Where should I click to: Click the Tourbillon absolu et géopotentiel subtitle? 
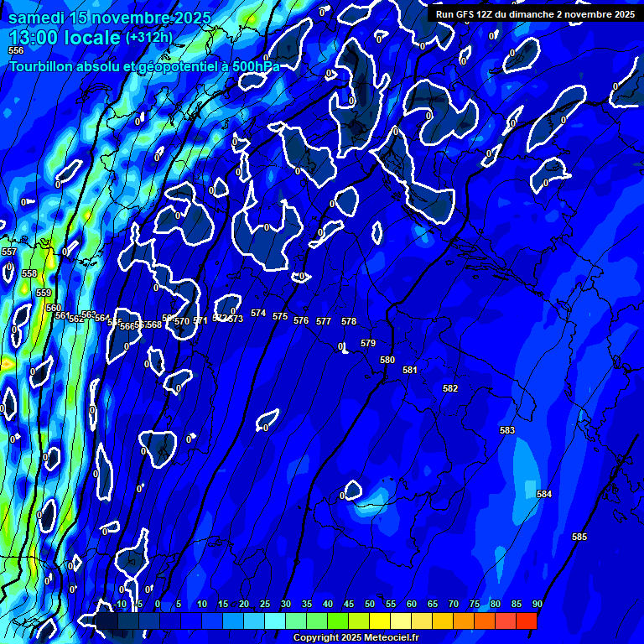pyautogui.click(x=144, y=66)
